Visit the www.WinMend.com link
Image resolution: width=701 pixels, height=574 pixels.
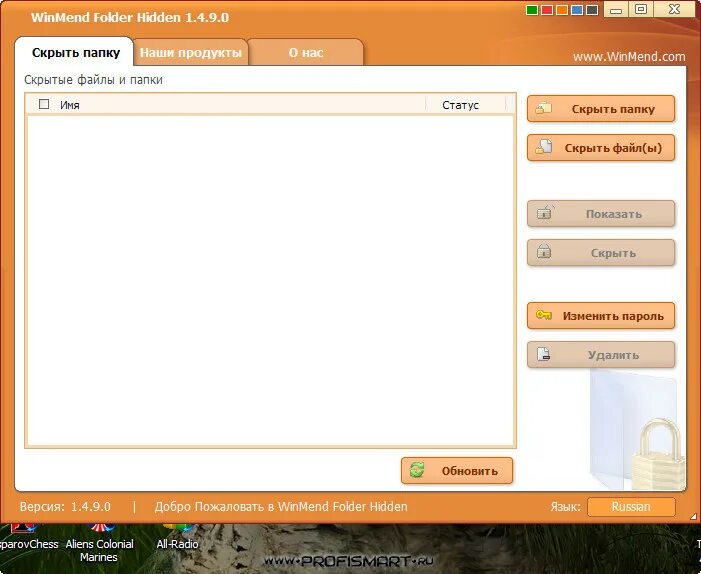coord(629,56)
